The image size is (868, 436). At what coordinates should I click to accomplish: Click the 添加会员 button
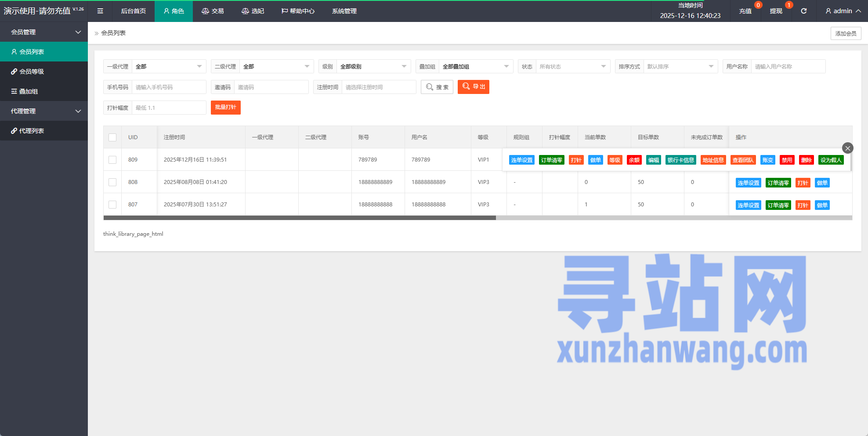click(x=846, y=33)
